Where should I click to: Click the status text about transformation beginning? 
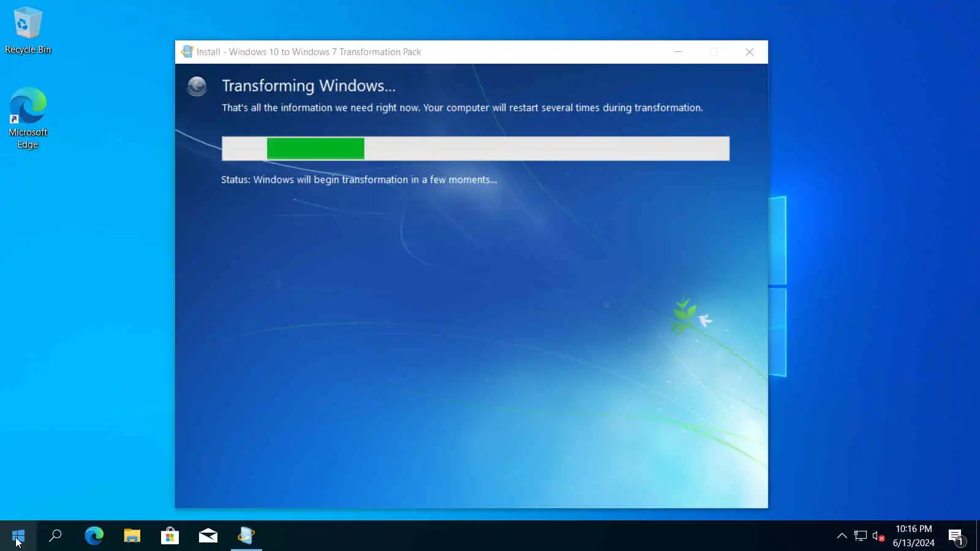(x=359, y=179)
